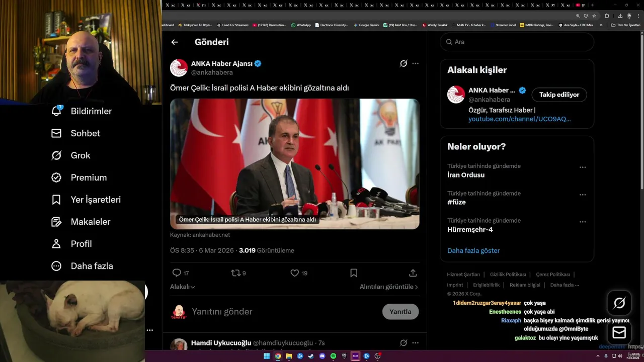Open options for Hürremşehr-4 trend
Screen dimensions: 644x362
[x=583, y=222]
